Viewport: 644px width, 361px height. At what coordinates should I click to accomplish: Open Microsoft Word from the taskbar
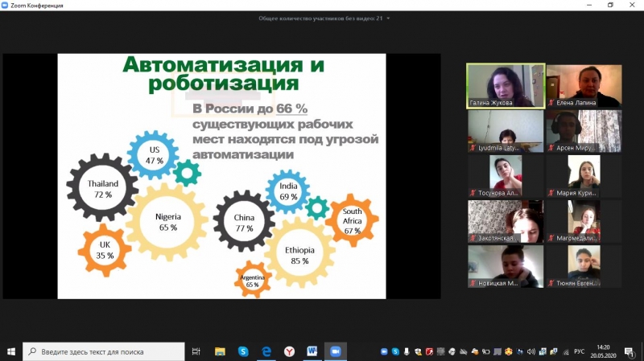(x=312, y=351)
